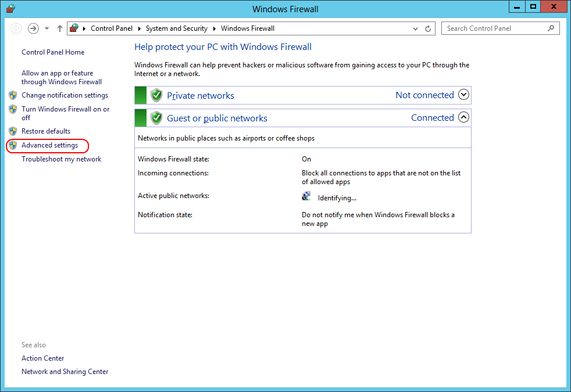
Task: Click the Identifying... network name
Action: [x=337, y=198]
